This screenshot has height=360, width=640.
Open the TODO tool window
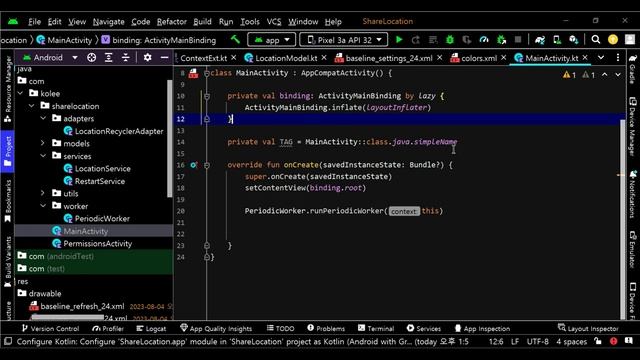[280, 328]
